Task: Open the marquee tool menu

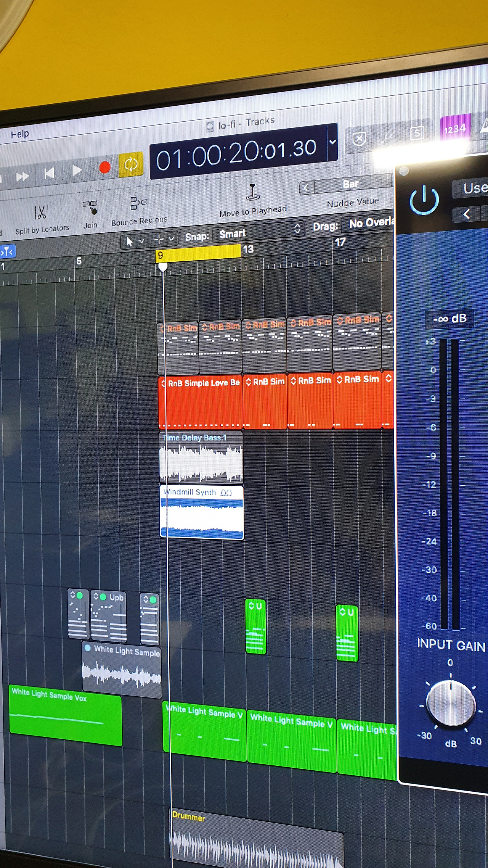Action: 164,239
